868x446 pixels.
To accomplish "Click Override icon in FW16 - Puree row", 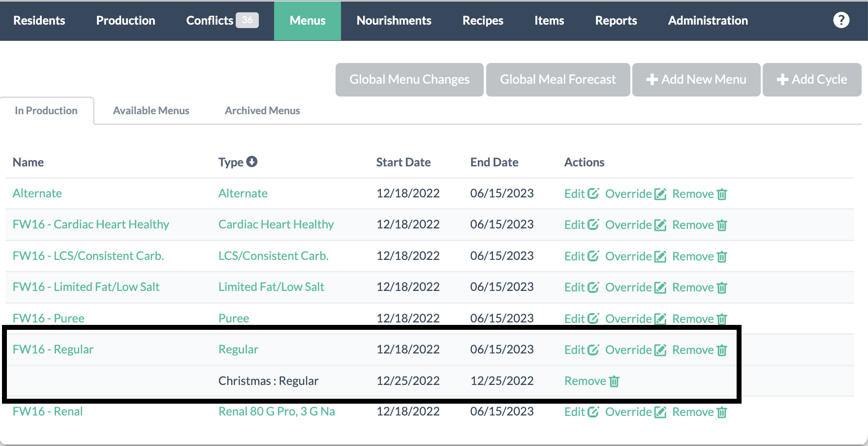I will pyautogui.click(x=660, y=319).
